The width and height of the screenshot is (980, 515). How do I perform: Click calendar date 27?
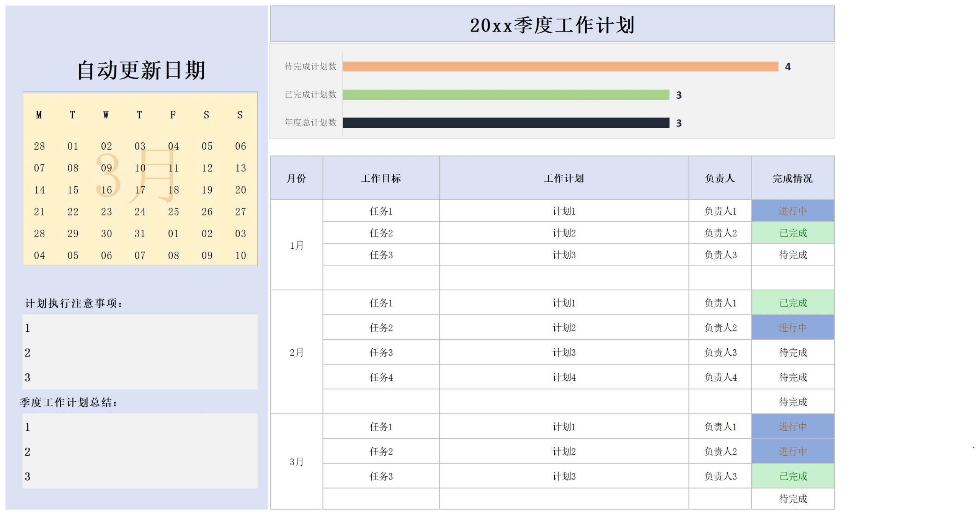(x=240, y=212)
